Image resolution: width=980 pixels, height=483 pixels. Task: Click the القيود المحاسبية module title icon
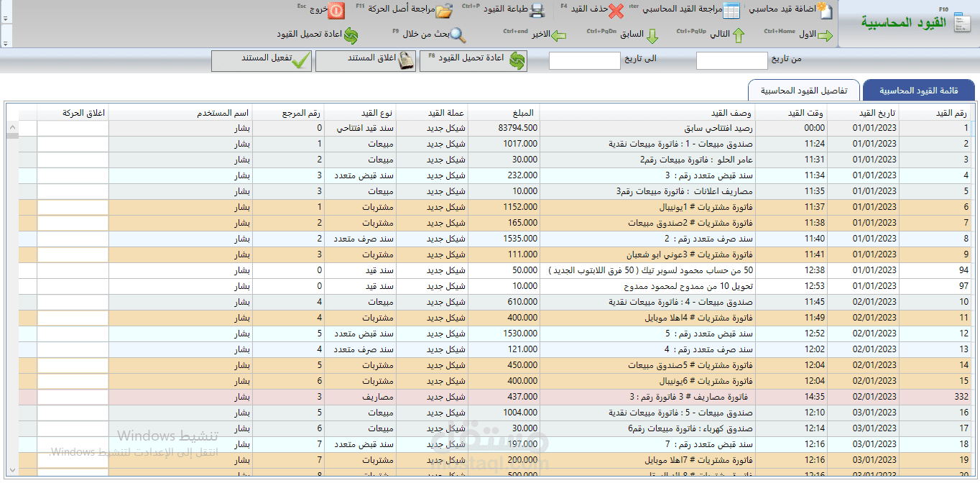(961, 23)
